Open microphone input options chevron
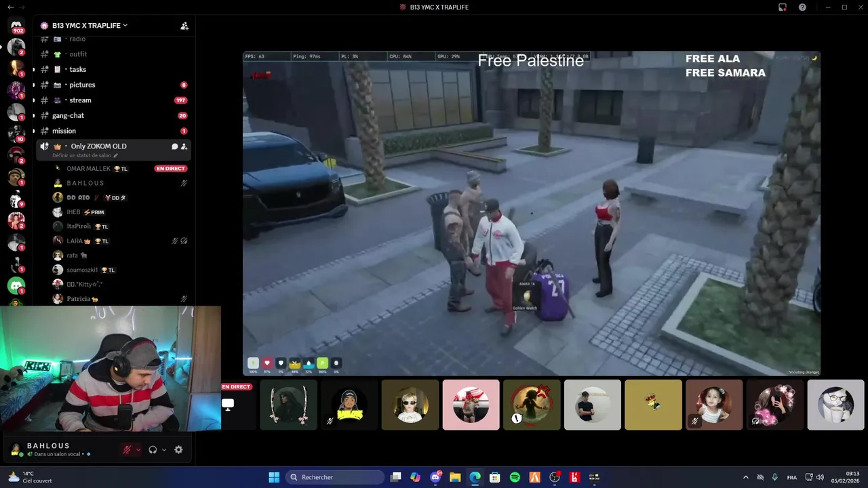The width and height of the screenshot is (868, 488). click(138, 450)
